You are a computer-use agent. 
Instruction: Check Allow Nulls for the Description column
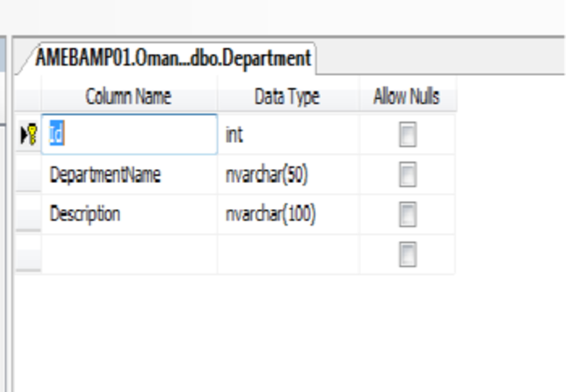tap(407, 214)
